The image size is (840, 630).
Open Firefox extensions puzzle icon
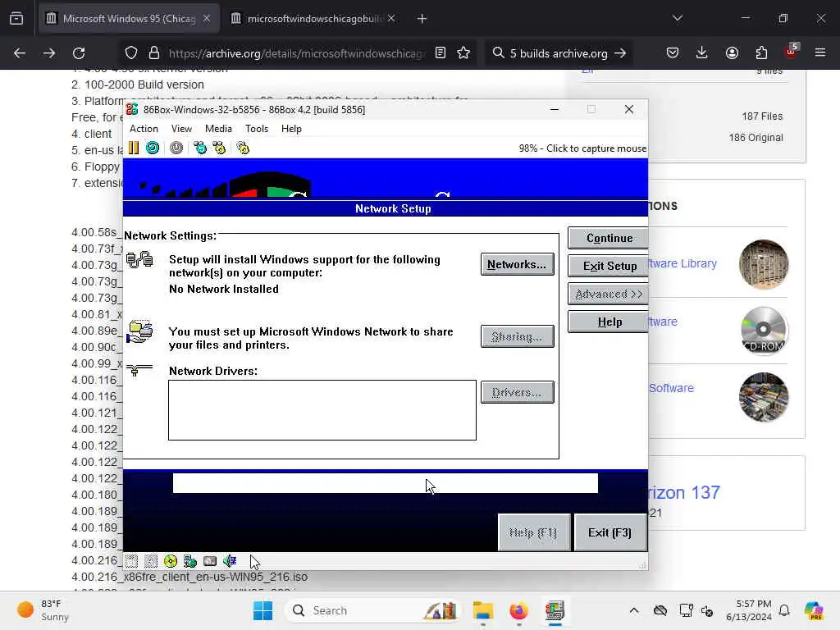pyautogui.click(x=761, y=53)
